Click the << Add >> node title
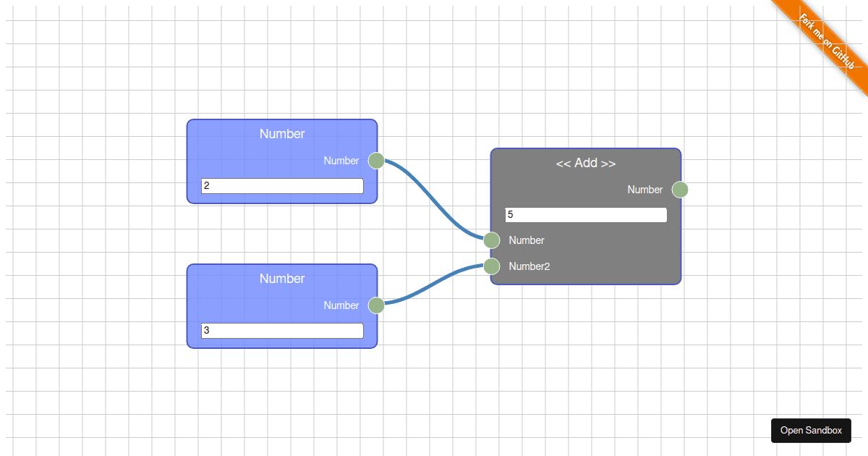Image resolution: width=868 pixels, height=456 pixels. (x=586, y=163)
